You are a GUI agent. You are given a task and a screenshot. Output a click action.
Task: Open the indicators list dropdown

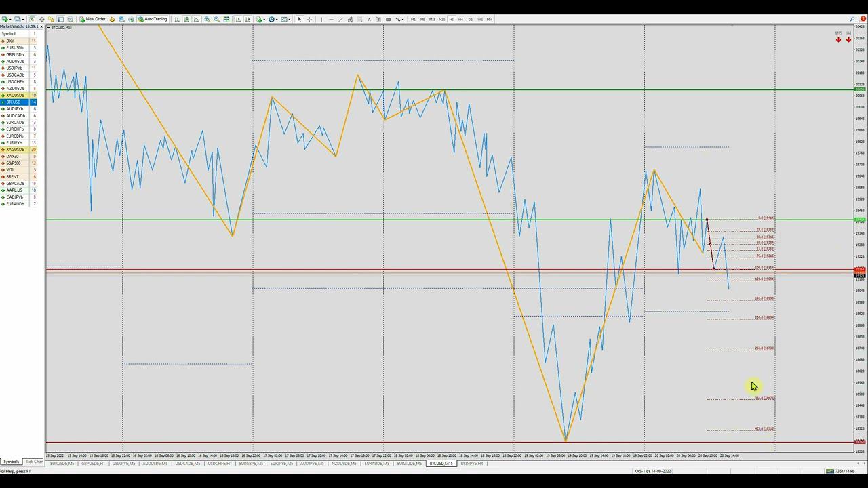(260, 19)
